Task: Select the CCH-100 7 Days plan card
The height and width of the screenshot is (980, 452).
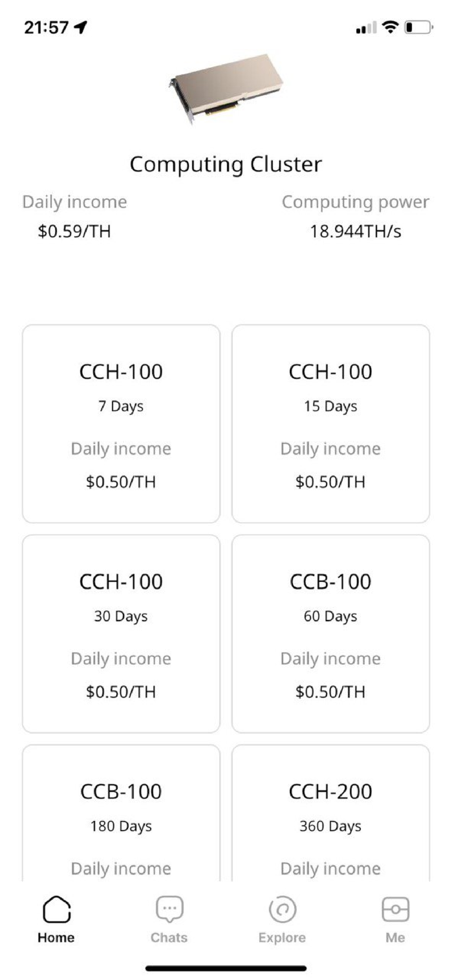Action: click(x=121, y=423)
